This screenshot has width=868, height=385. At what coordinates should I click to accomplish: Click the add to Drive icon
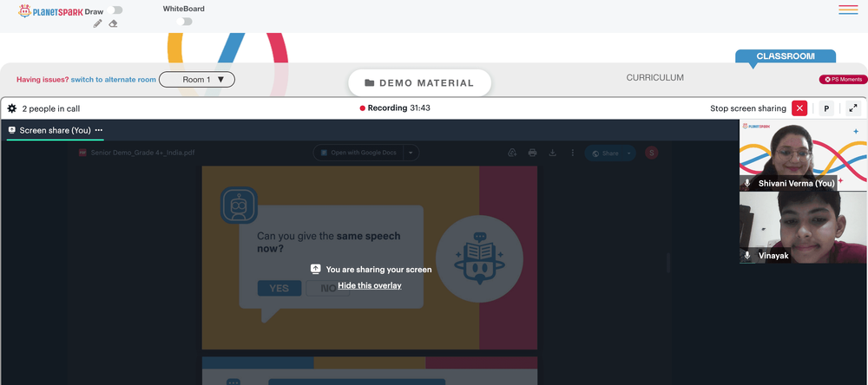(513, 153)
